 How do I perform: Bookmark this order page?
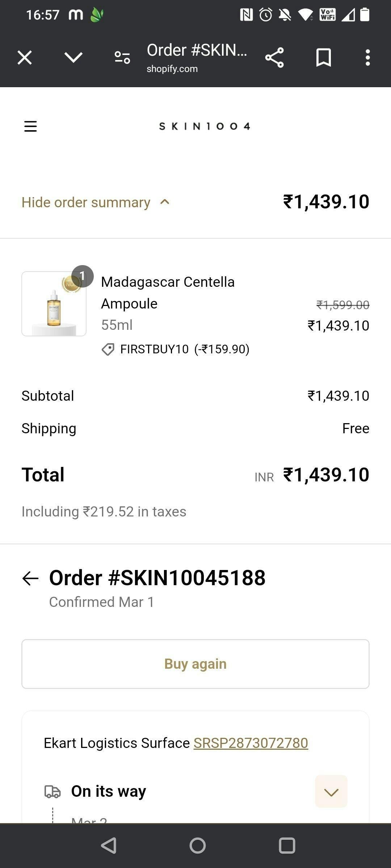324,58
